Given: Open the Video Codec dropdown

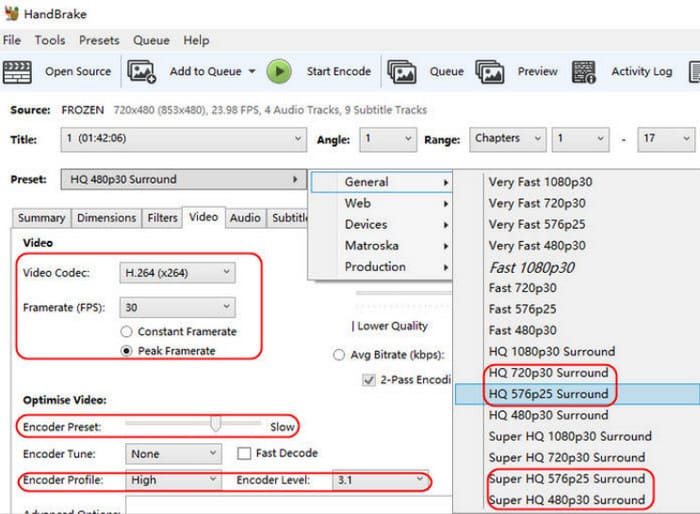Looking at the screenshot, I should click(x=177, y=273).
